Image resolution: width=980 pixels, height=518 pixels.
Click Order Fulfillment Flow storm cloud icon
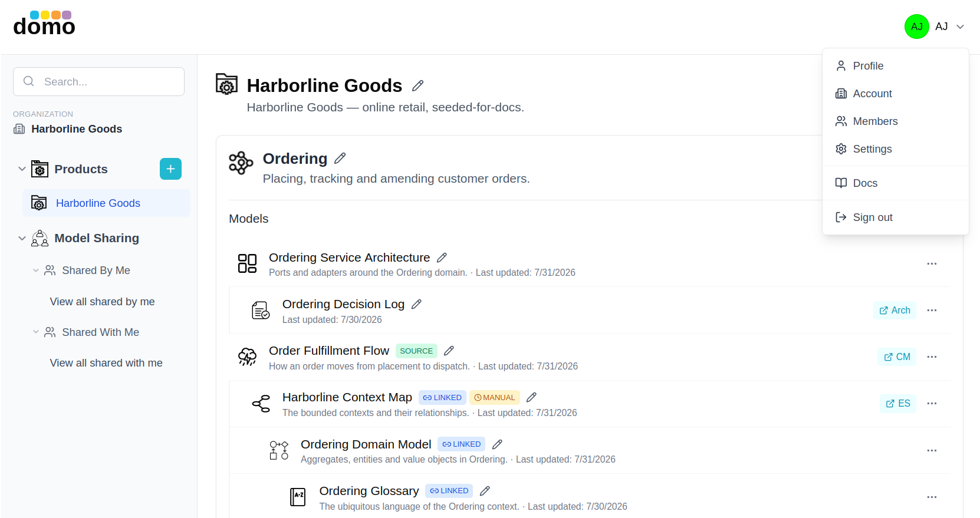pyautogui.click(x=247, y=357)
